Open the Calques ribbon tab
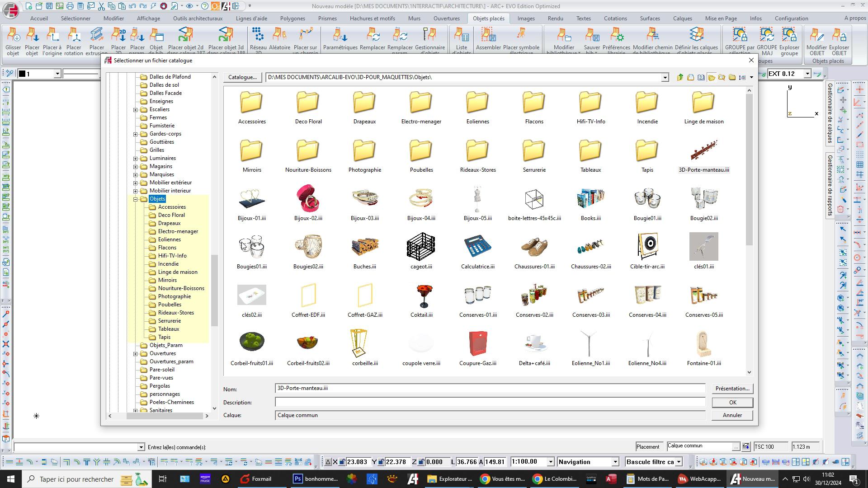The height and width of the screenshot is (488, 868). point(682,19)
